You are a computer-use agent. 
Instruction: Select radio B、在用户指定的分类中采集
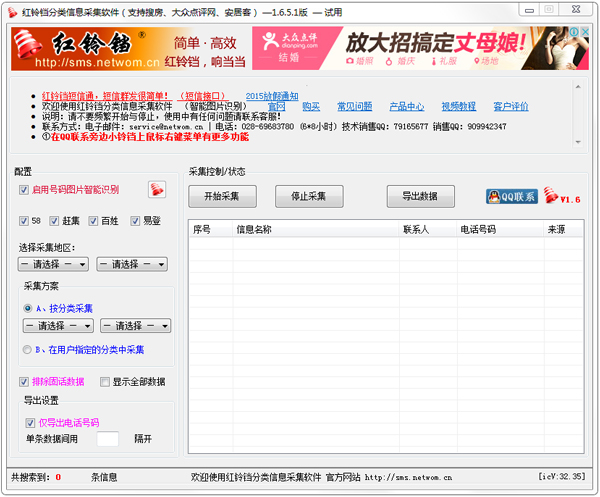[27, 350]
